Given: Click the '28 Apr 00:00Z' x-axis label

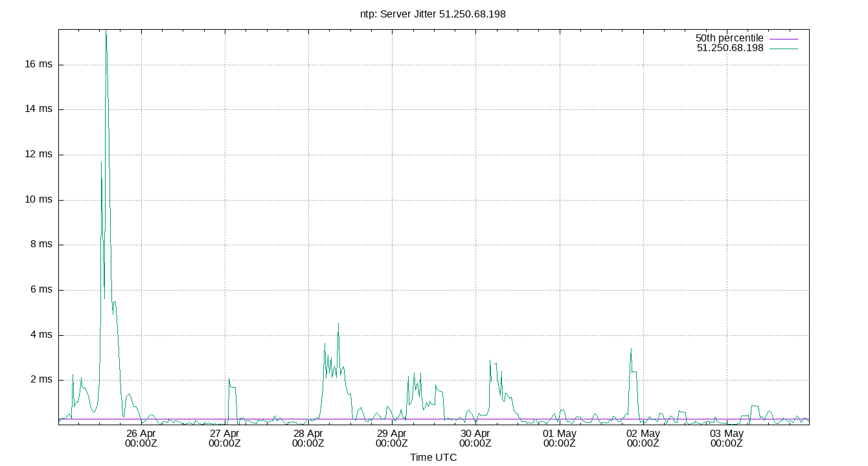Looking at the screenshot, I should (x=308, y=438).
